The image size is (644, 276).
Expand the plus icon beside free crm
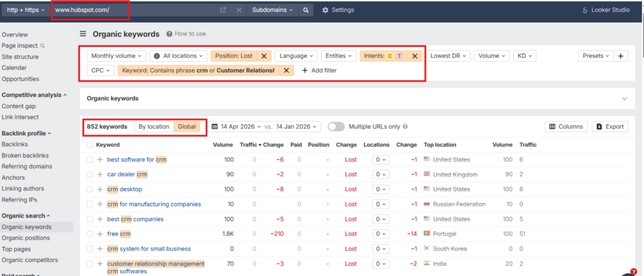(x=99, y=234)
